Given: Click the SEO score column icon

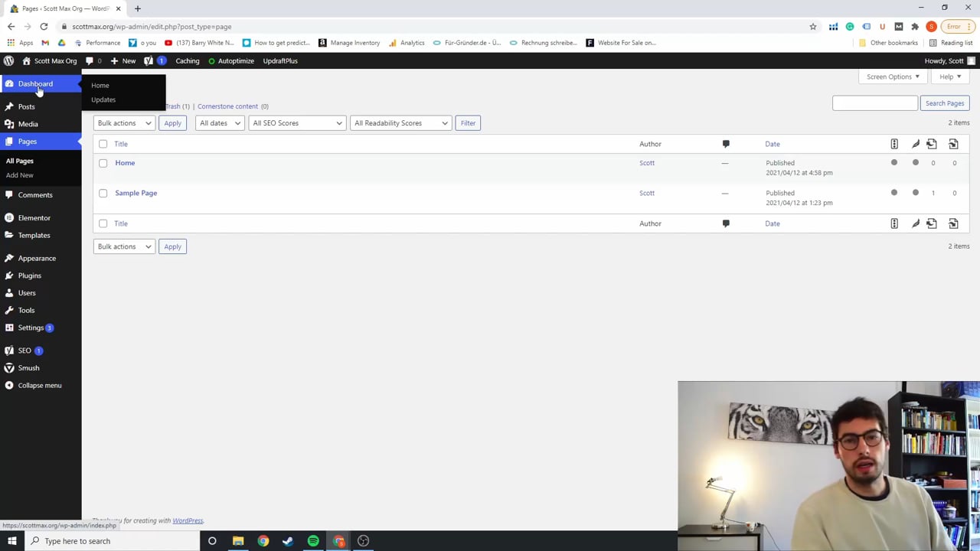Looking at the screenshot, I should click(x=894, y=144).
